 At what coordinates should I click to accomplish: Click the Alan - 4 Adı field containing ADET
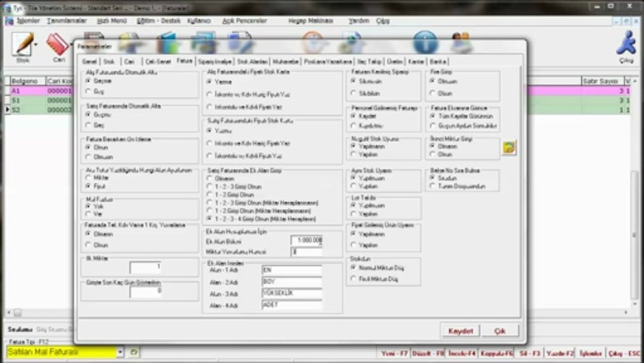[x=292, y=305]
